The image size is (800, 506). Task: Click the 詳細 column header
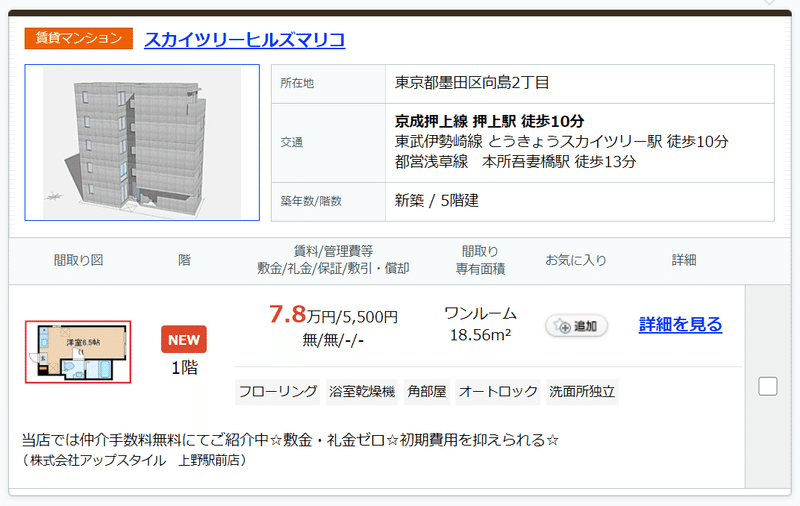coord(684,260)
